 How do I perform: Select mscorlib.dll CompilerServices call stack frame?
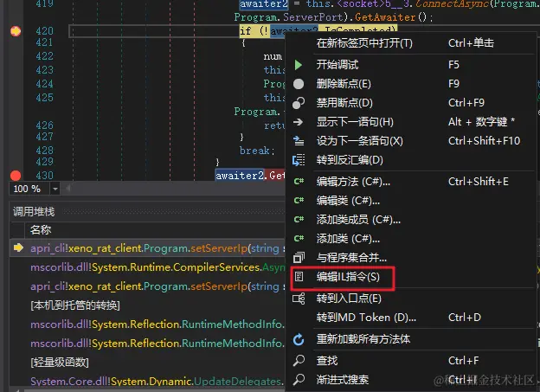147,267
